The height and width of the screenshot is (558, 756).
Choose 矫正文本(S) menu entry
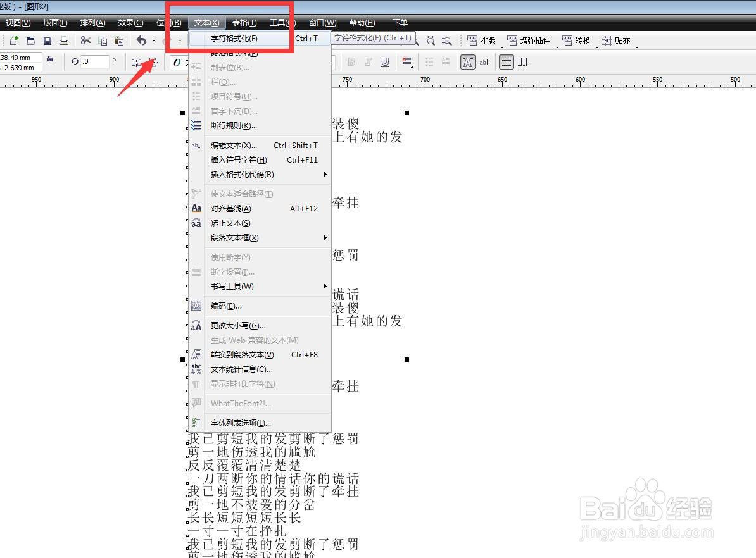[x=260, y=223]
